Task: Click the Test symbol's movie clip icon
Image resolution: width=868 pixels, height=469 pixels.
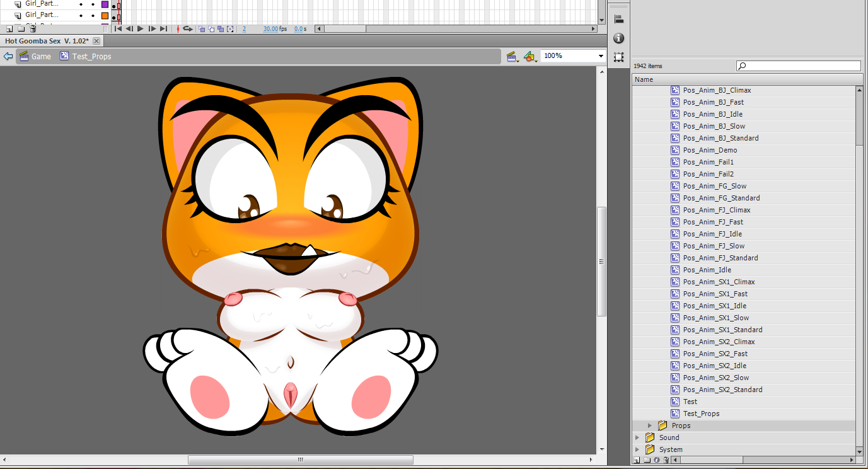Action: tap(675, 402)
